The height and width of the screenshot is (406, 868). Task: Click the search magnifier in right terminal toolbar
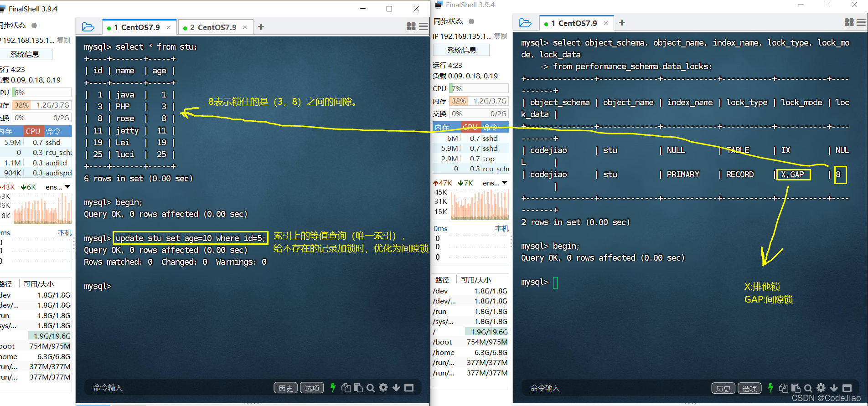(808, 388)
